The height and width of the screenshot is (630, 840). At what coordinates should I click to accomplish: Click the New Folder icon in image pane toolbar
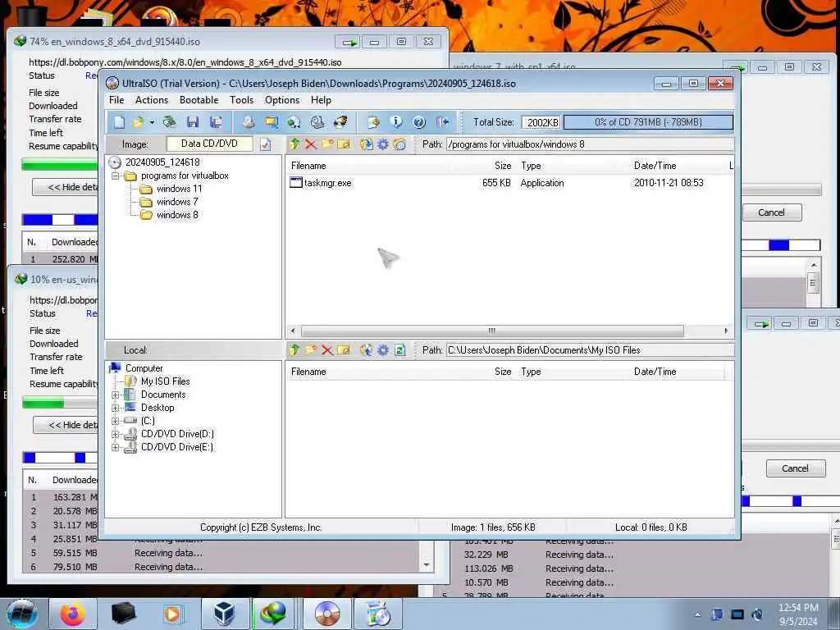[x=327, y=144]
